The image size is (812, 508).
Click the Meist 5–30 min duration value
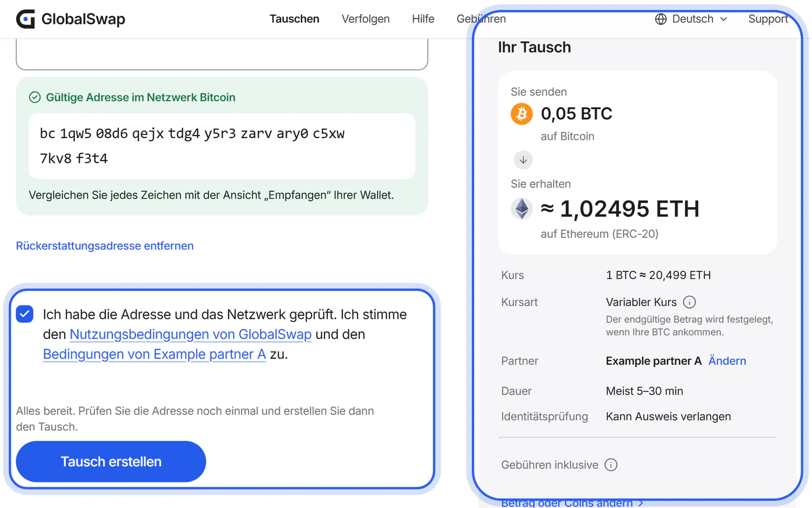(x=644, y=391)
